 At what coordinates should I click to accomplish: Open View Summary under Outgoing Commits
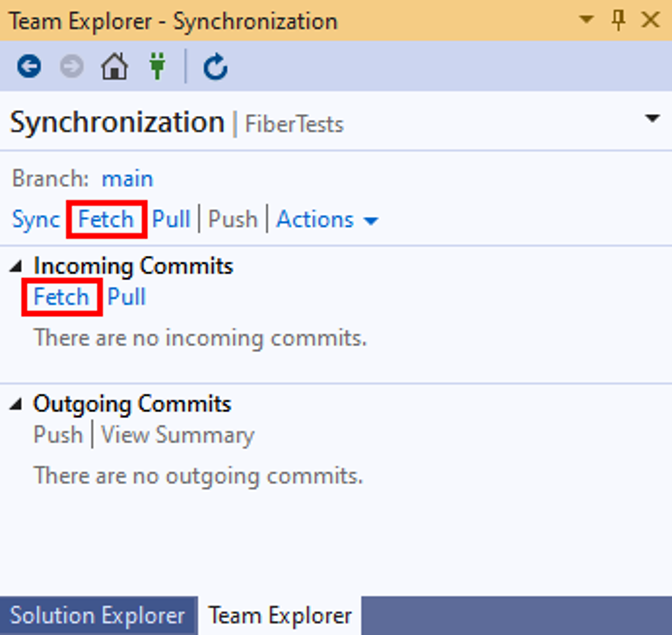[177, 435]
